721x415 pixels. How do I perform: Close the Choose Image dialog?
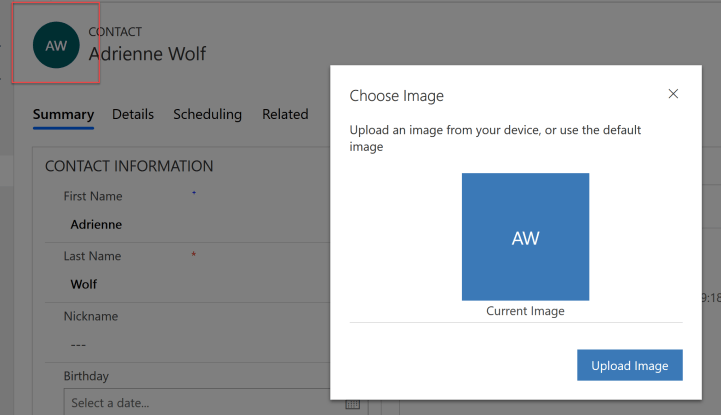click(x=673, y=94)
